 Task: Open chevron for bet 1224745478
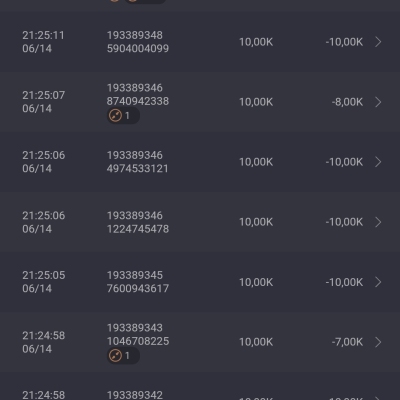378,222
